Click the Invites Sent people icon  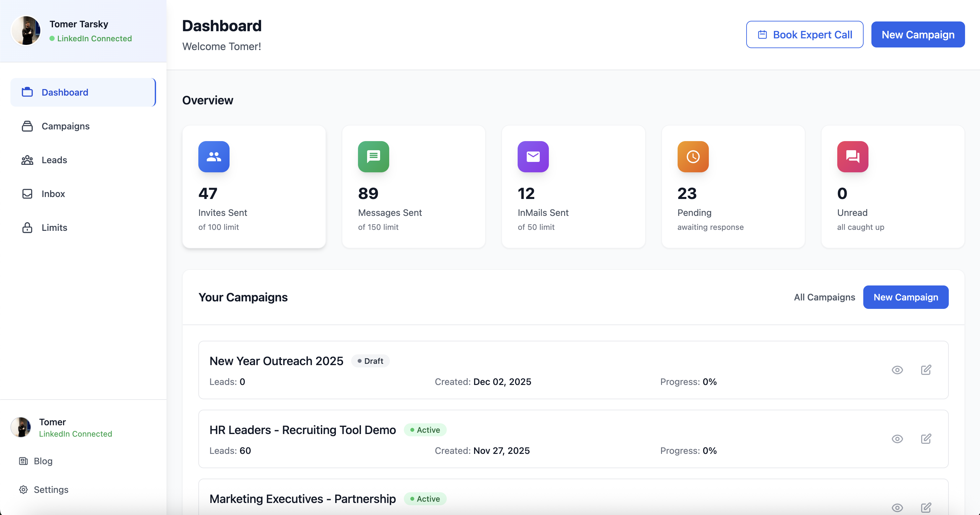click(x=214, y=157)
